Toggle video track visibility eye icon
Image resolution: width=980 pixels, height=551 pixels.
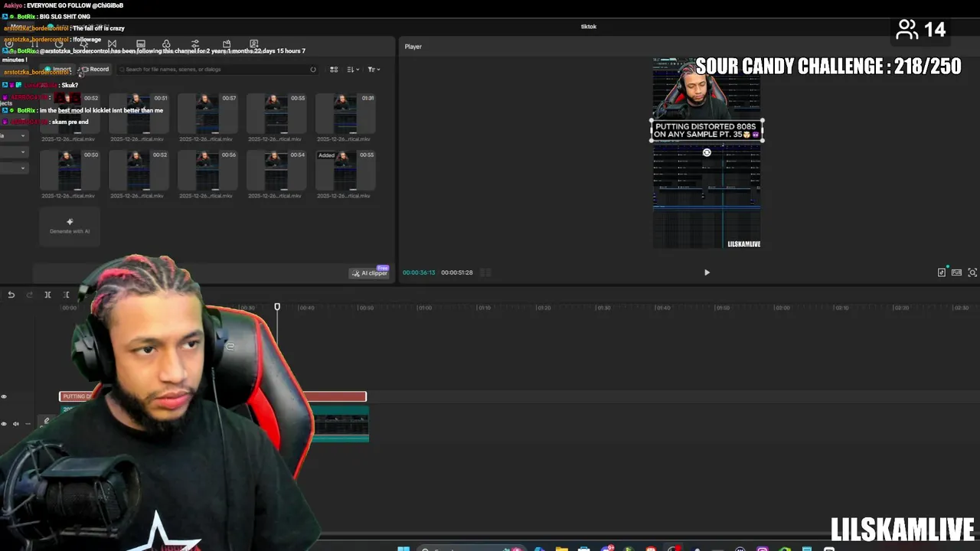[x=4, y=423]
